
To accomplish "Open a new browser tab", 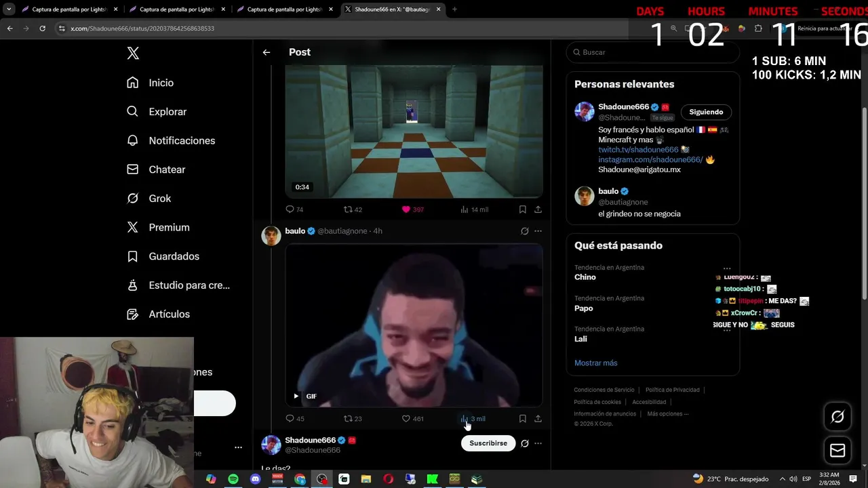I will coord(454,9).
